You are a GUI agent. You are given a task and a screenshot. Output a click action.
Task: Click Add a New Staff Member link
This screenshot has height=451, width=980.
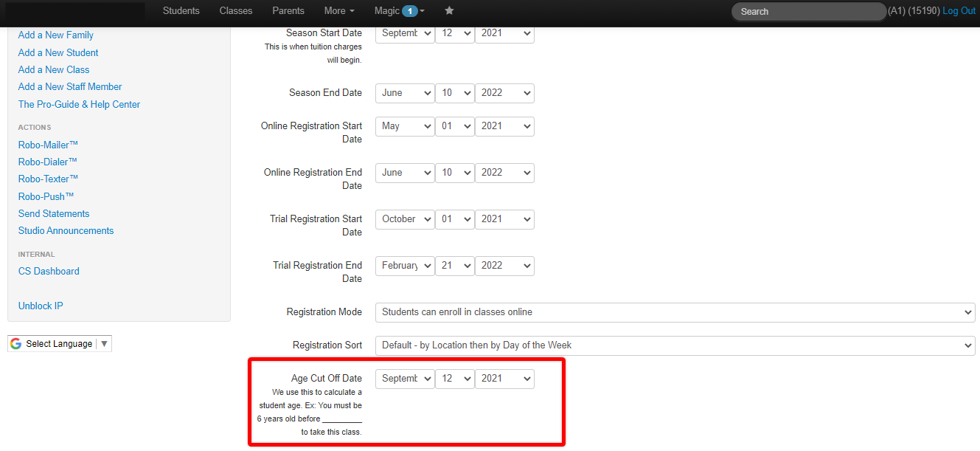tap(70, 86)
